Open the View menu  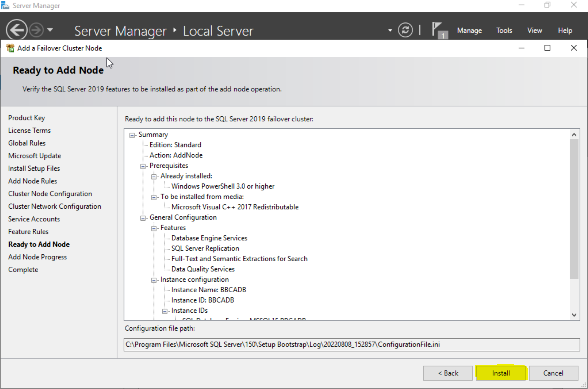[534, 31]
